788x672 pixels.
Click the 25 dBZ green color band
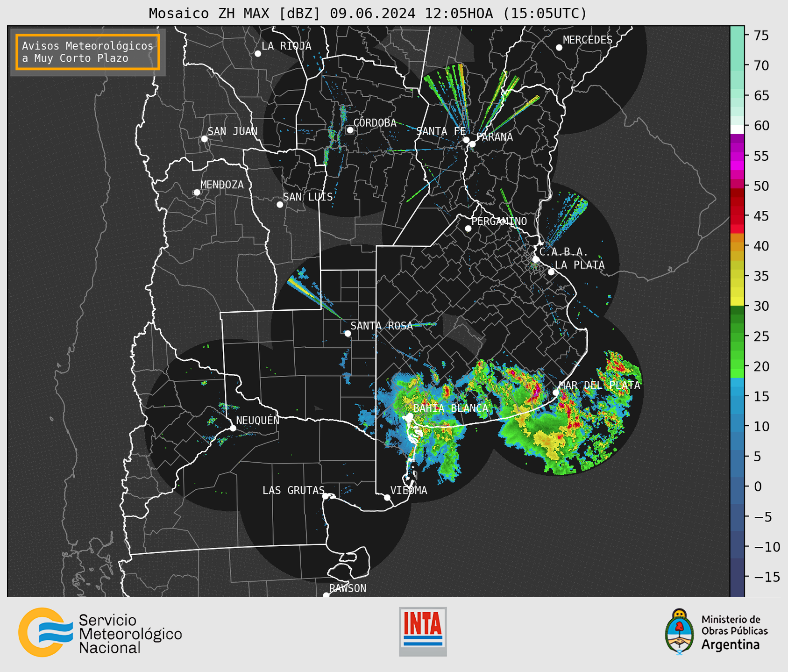pyautogui.click(x=737, y=336)
